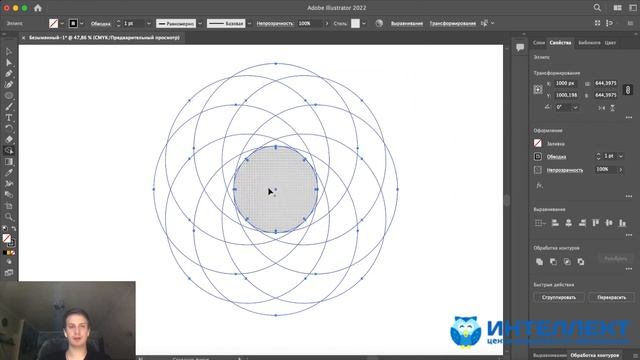This screenshot has height=360, width=640.
Task: Click the Непрозрачность link in Properties
Action: tap(565, 170)
